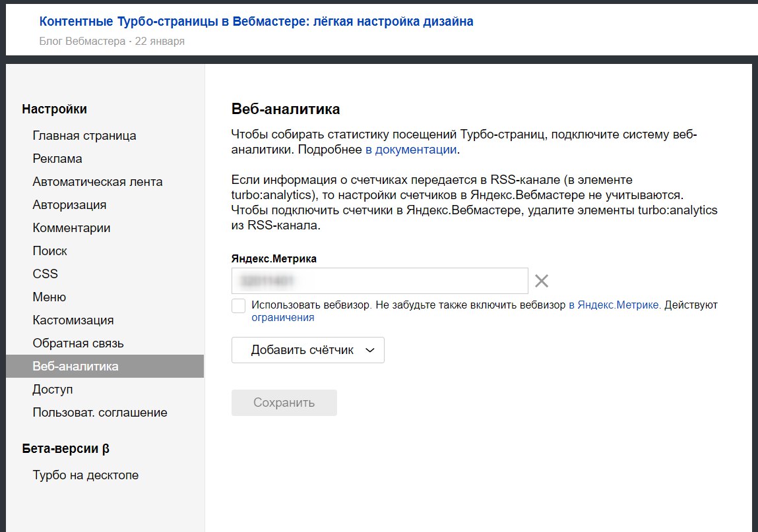Remove the Яндекс.Метрика counter with the X icon
The image size is (758, 532).
542,281
